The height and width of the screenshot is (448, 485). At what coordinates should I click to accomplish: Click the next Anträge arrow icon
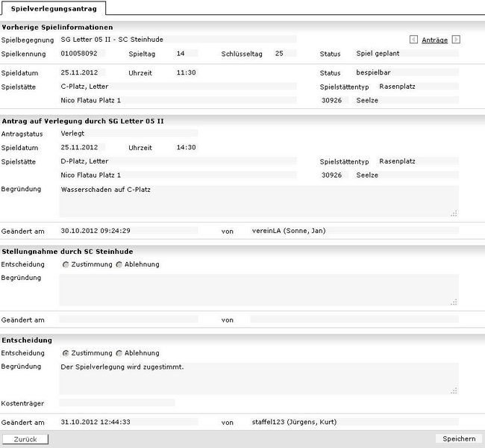click(456, 40)
